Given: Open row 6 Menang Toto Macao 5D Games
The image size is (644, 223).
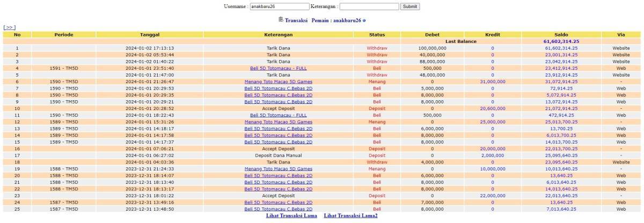Looking at the screenshot, I should (278, 81).
